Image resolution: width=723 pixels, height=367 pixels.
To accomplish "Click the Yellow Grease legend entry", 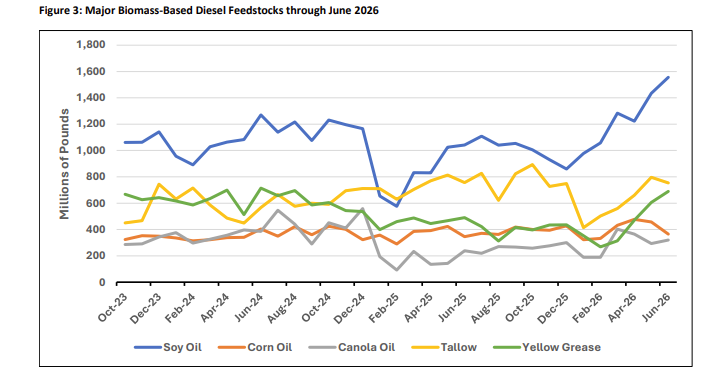I will point(547,347).
